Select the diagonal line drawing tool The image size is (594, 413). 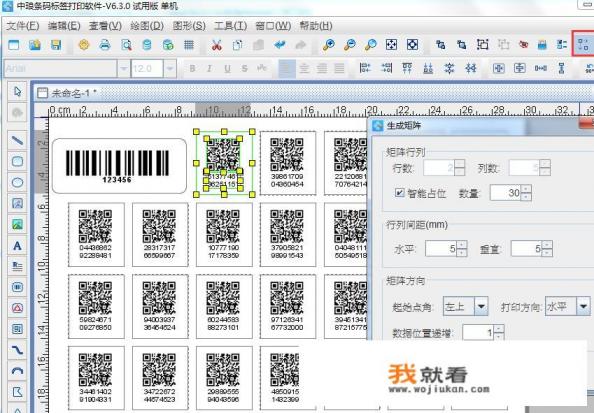pos(17,141)
